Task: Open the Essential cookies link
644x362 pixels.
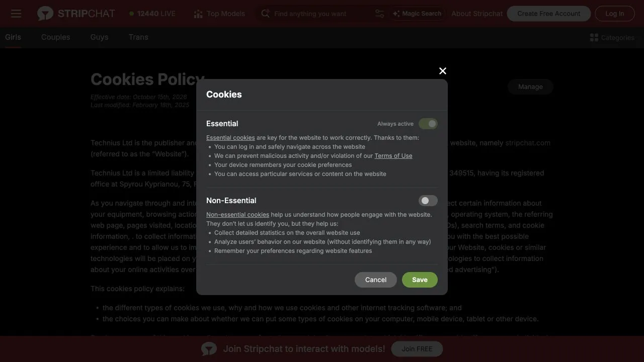Action: tap(230, 138)
